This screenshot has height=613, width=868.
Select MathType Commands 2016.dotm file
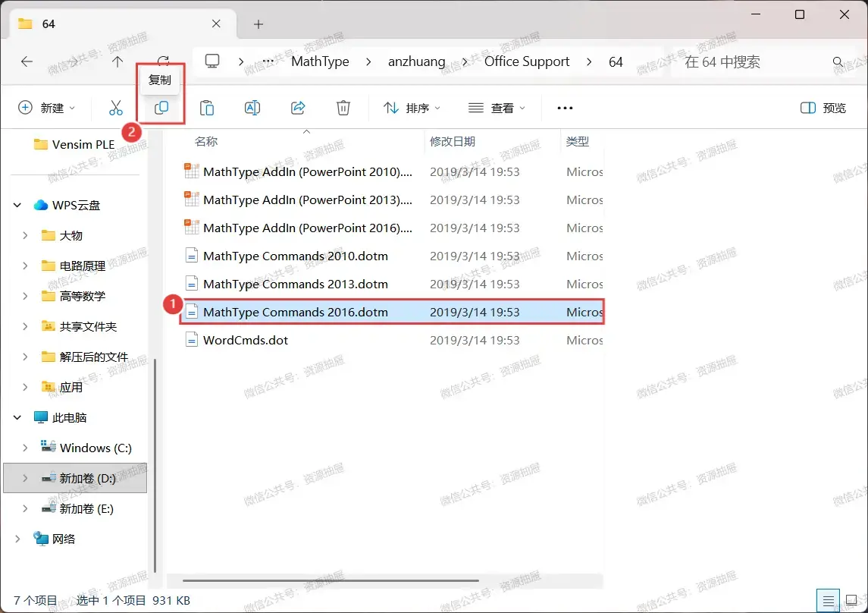click(x=393, y=312)
